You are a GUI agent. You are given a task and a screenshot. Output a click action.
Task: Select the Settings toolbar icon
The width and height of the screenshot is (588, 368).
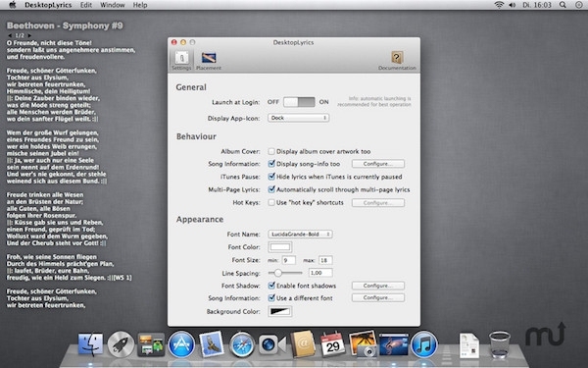click(181, 61)
